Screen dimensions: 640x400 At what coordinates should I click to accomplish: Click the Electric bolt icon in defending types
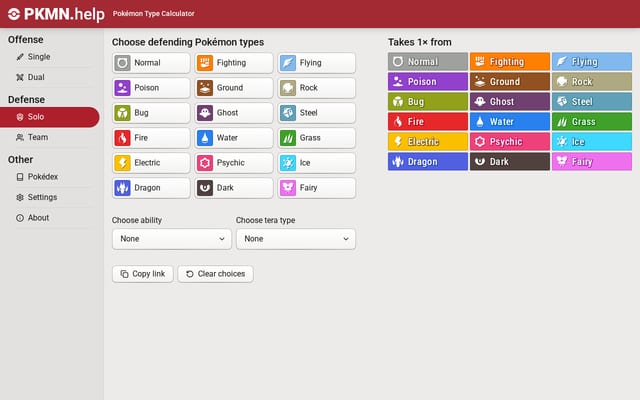coord(122,163)
